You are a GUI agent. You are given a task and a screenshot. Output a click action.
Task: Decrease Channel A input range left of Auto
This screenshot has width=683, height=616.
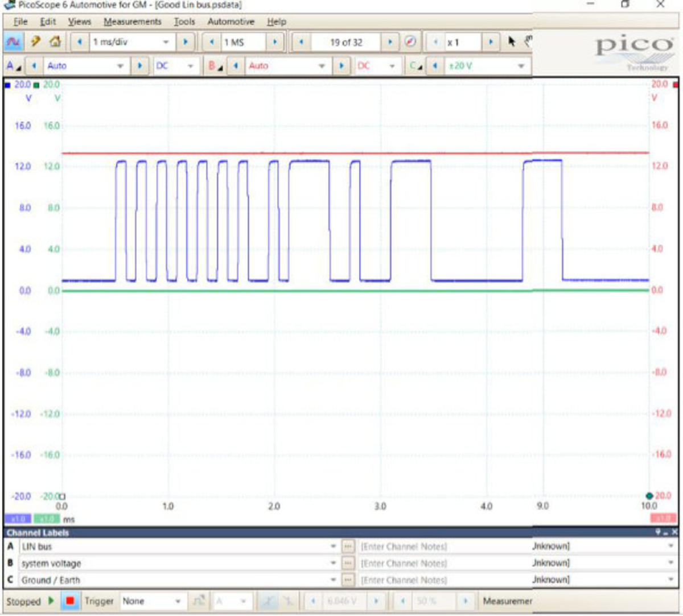pyautogui.click(x=34, y=66)
